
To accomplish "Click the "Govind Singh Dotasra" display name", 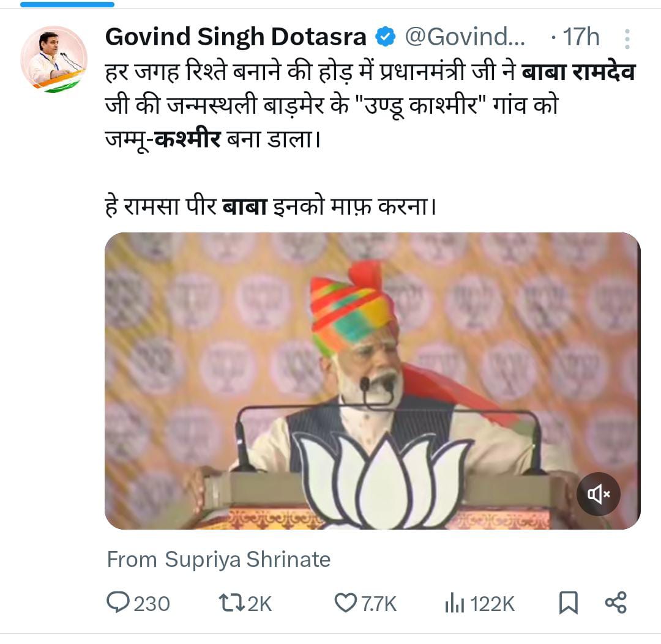I will coord(236,38).
